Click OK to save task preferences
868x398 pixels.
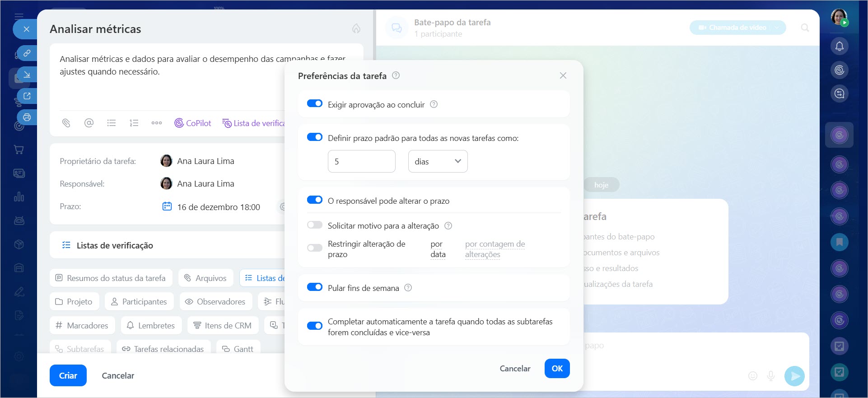557,368
